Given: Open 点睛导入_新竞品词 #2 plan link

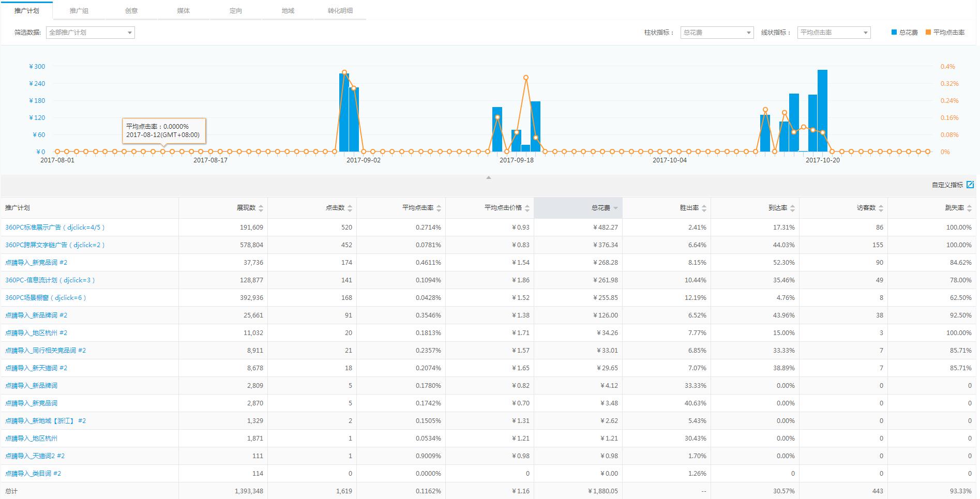Looking at the screenshot, I should 36,263.
